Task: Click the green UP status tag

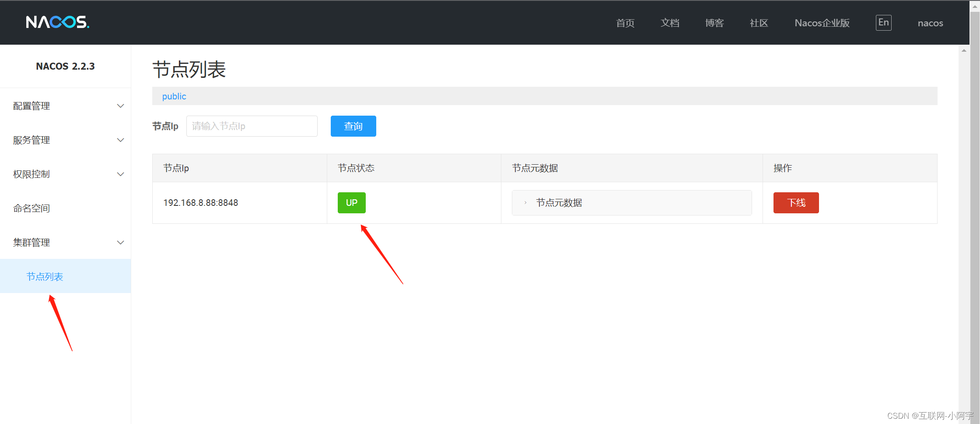Action: click(352, 203)
